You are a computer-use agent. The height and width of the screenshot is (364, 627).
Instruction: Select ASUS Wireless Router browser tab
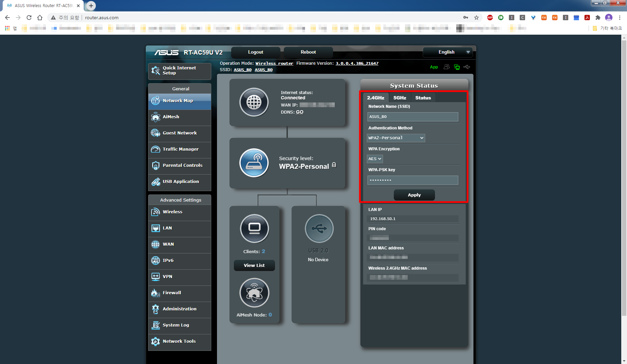(x=43, y=6)
